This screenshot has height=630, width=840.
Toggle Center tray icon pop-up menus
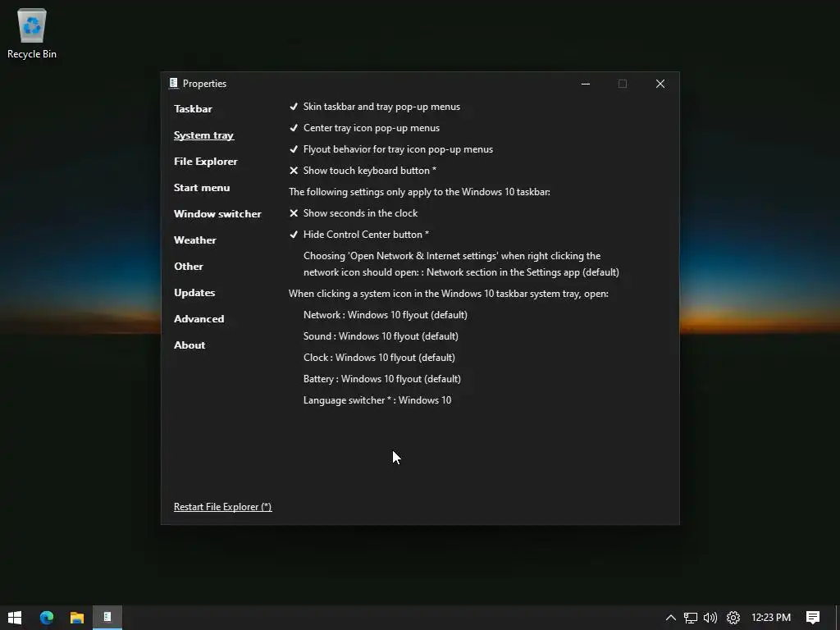click(364, 128)
